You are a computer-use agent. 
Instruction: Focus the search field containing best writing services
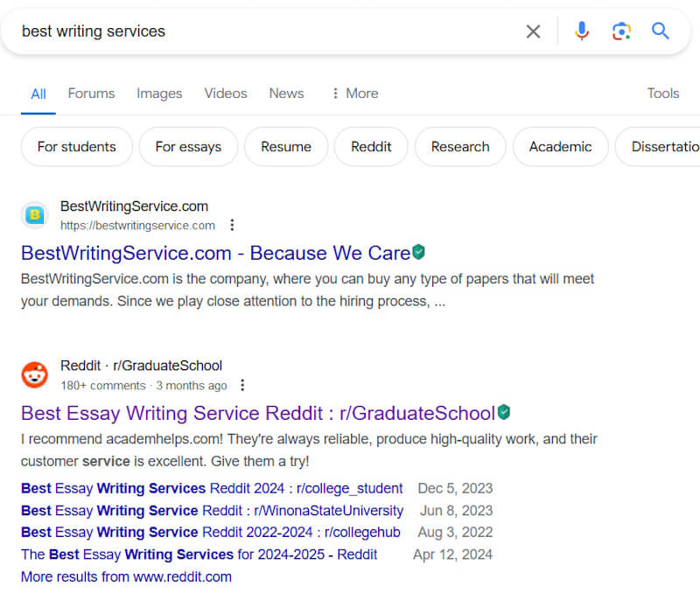pos(268,31)
